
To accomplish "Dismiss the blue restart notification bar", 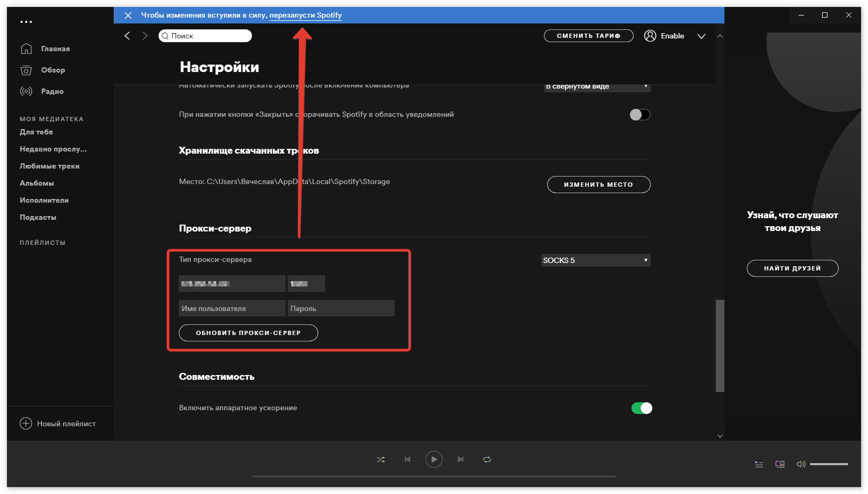I will tap(128, 15).
